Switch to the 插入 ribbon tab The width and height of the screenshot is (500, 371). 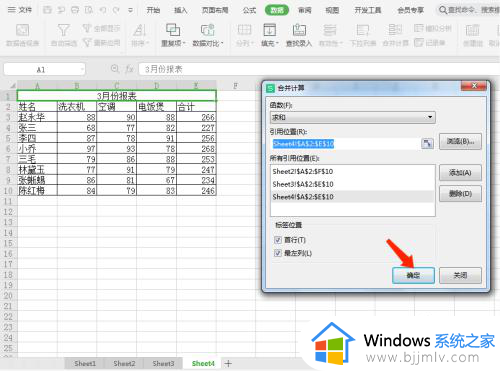pyautogui.click(x=181, y=10)
